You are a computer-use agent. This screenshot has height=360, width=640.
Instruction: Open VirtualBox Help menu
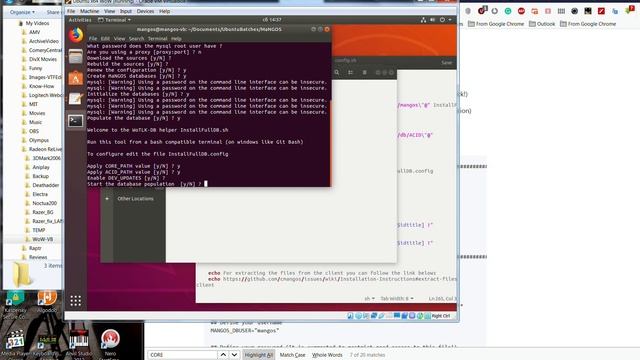(164, 11)
